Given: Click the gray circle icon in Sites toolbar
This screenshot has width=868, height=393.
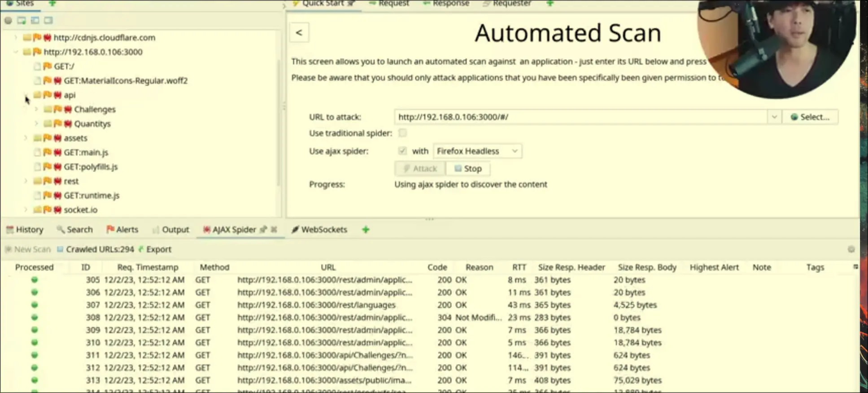Looking at the screenshot, I should click(8, 20).
